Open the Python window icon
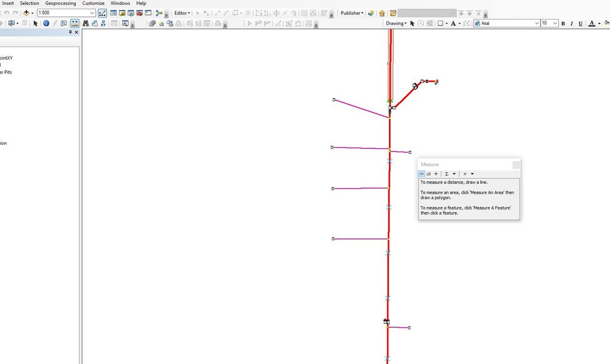Screen dimensions: 610x364 pos(148,13)
